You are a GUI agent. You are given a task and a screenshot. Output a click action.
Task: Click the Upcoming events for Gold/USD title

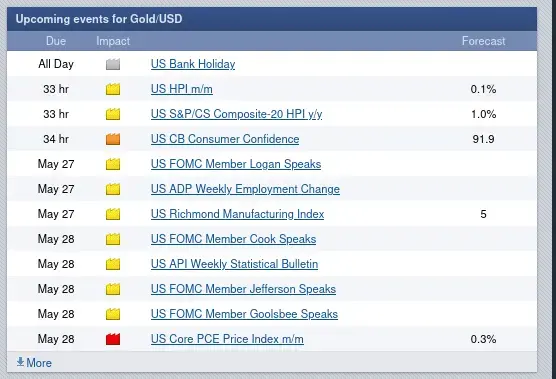pyautogui.click(x=99, y=19)
